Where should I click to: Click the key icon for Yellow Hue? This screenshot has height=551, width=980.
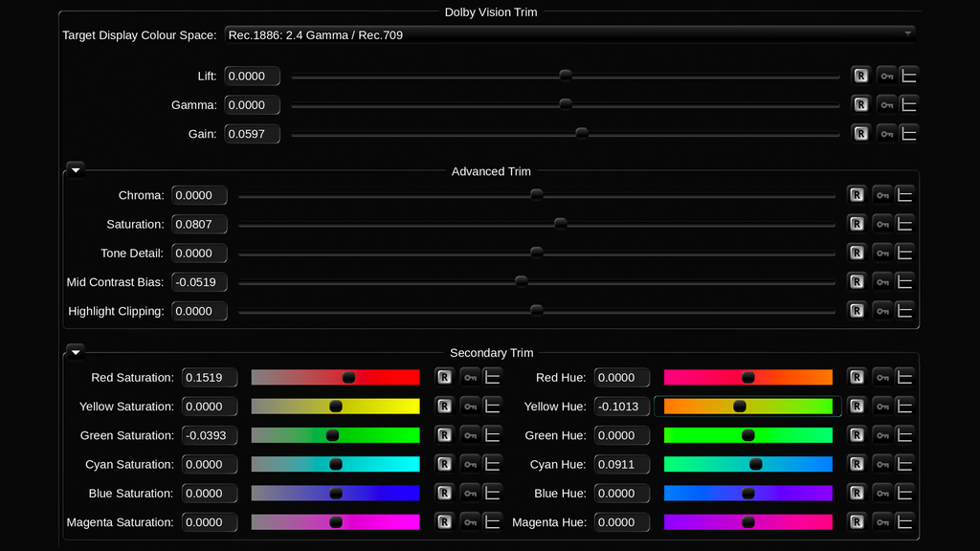click(881, 406)
